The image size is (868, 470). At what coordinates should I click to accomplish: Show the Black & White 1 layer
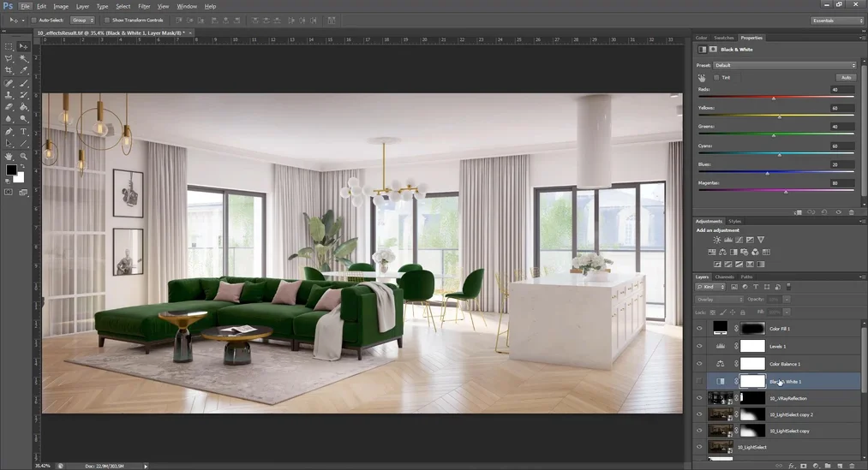699,381
